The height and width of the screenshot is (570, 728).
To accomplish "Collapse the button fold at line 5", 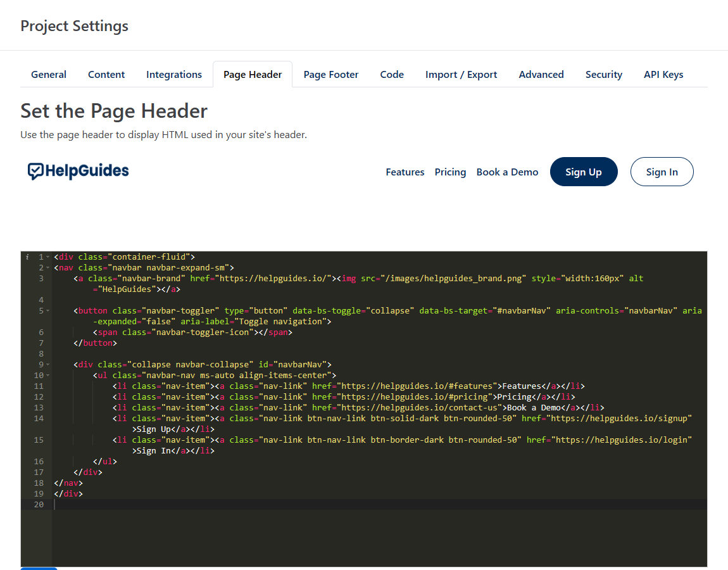I will point(47,311).
